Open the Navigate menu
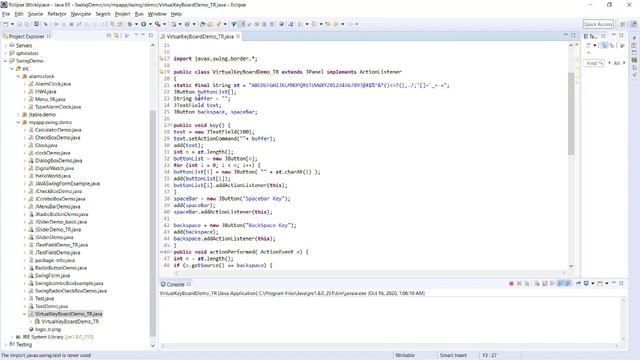This screenshot has width=640, height=360. (x=81, y=14)
